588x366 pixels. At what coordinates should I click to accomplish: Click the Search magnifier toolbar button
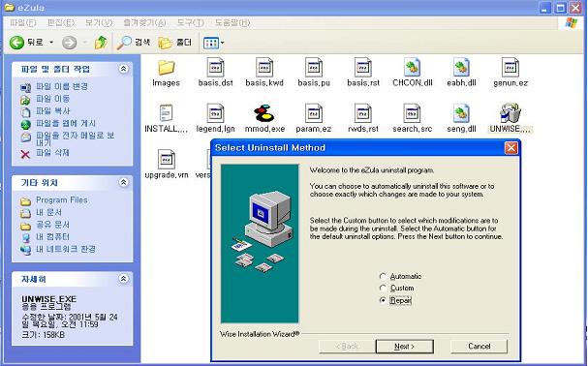pos(133,43)
